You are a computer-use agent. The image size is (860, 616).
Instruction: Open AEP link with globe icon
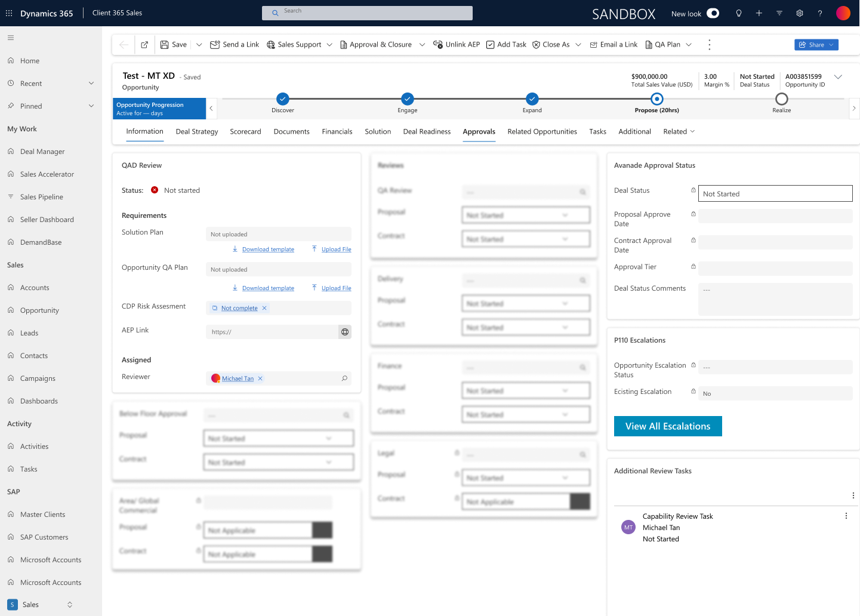tap(345, 332)
